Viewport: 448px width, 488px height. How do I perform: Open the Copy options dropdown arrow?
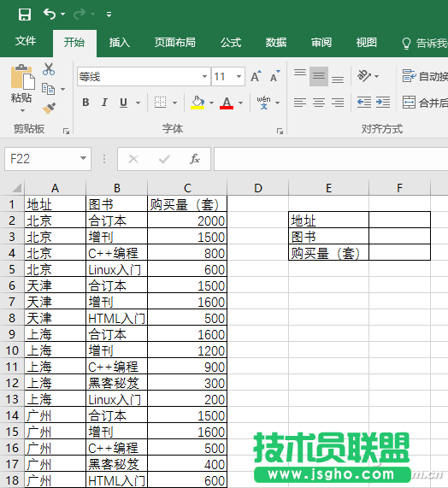point(63,90)
